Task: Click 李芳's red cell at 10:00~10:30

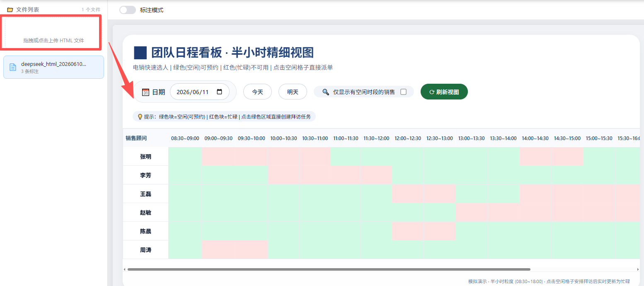Action: tap(283, 175)
